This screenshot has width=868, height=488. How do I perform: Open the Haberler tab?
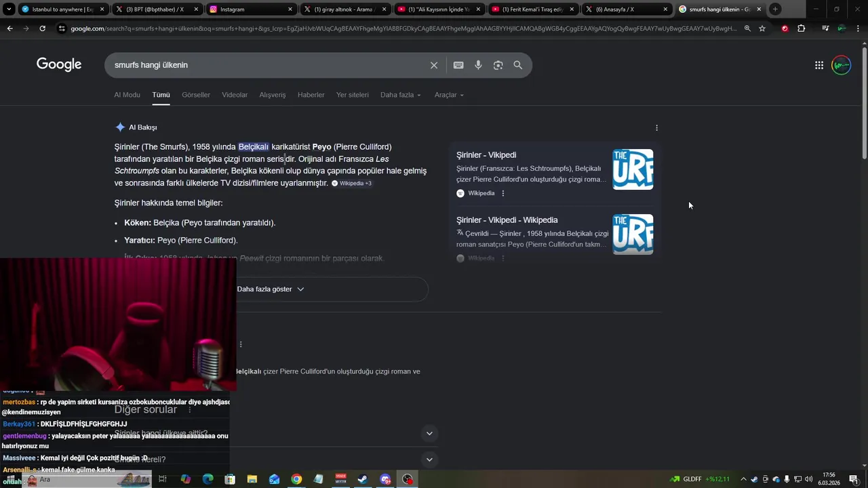tap(311, 95)
